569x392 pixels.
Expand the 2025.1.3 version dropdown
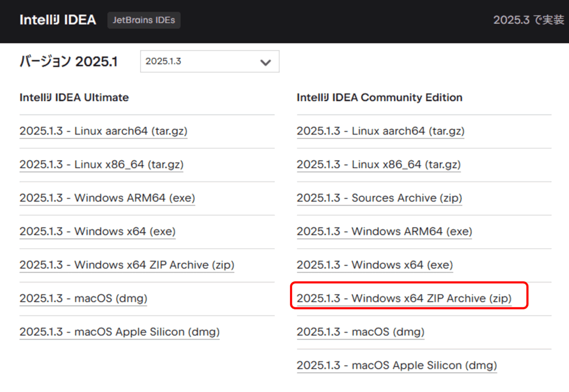(x=209, y=62)
